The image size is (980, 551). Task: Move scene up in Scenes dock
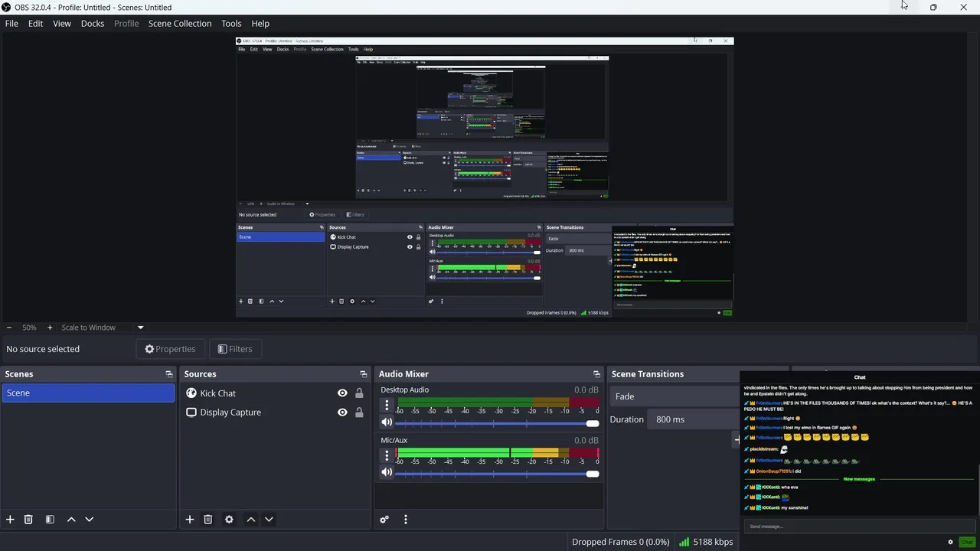click(71, 519)
